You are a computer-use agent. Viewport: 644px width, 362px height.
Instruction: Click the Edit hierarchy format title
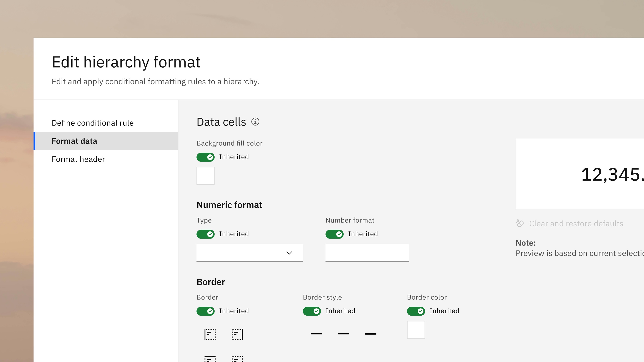point(126,62)
